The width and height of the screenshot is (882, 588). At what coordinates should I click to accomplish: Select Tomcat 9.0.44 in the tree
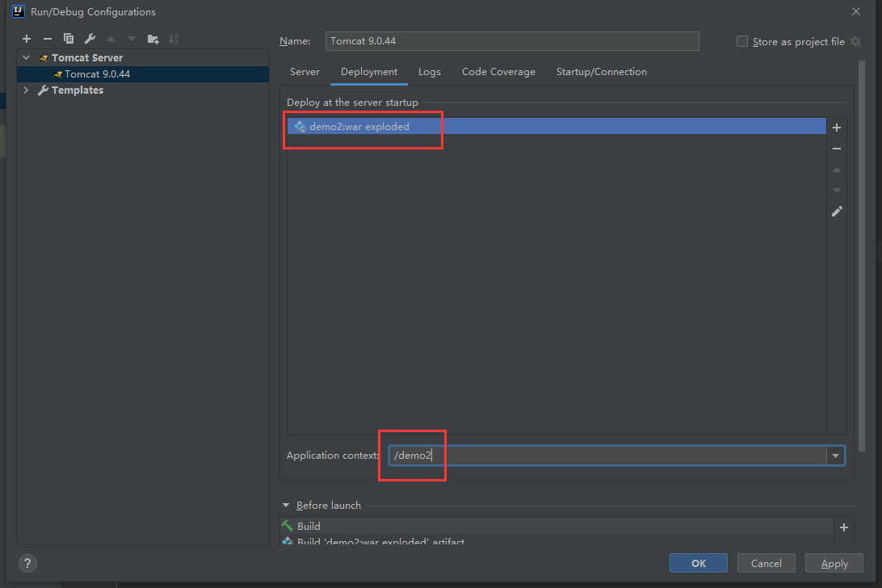143,74
